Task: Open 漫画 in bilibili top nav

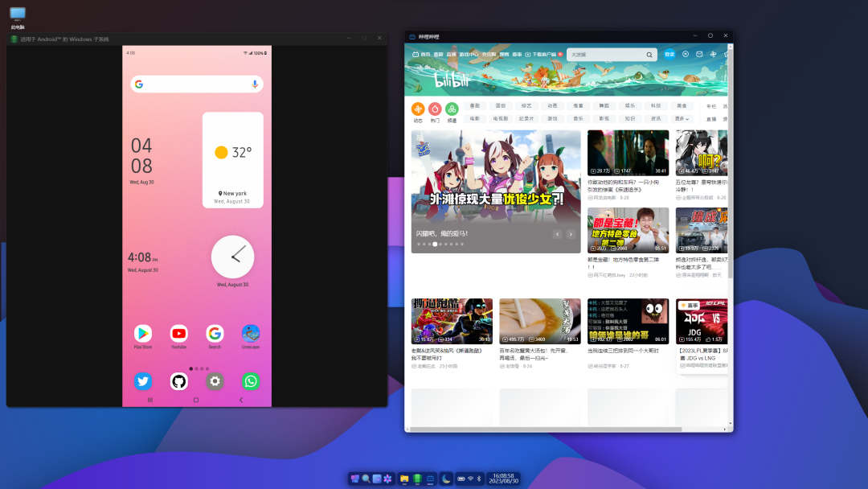Action: click(504, 54)
